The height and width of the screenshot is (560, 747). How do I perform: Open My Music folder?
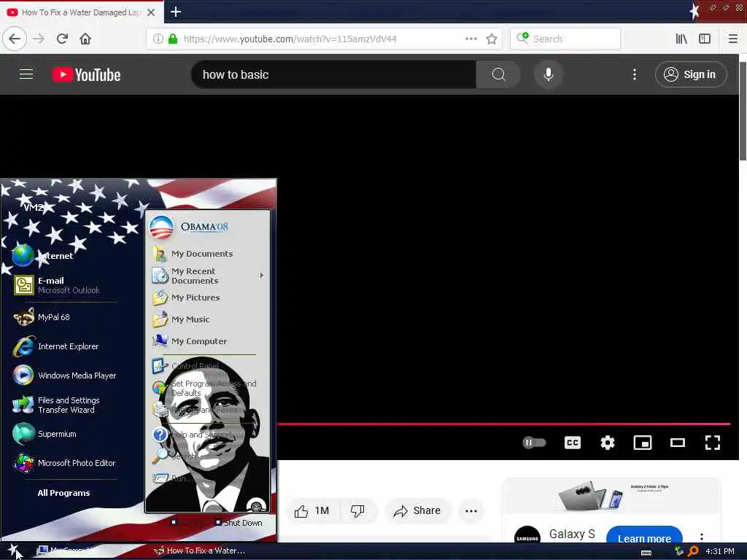[x=182, y=319]
